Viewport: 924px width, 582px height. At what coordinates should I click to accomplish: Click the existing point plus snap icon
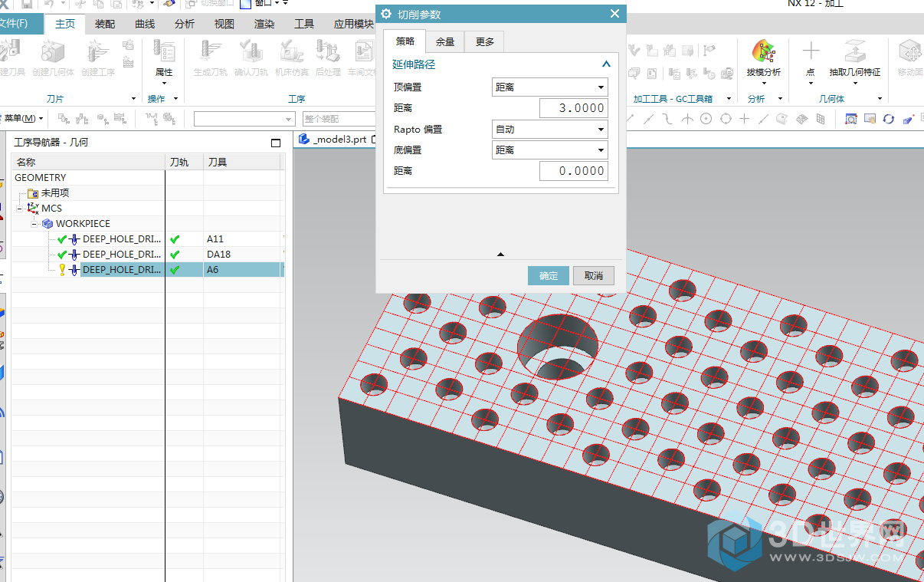[x=743, y=119]
